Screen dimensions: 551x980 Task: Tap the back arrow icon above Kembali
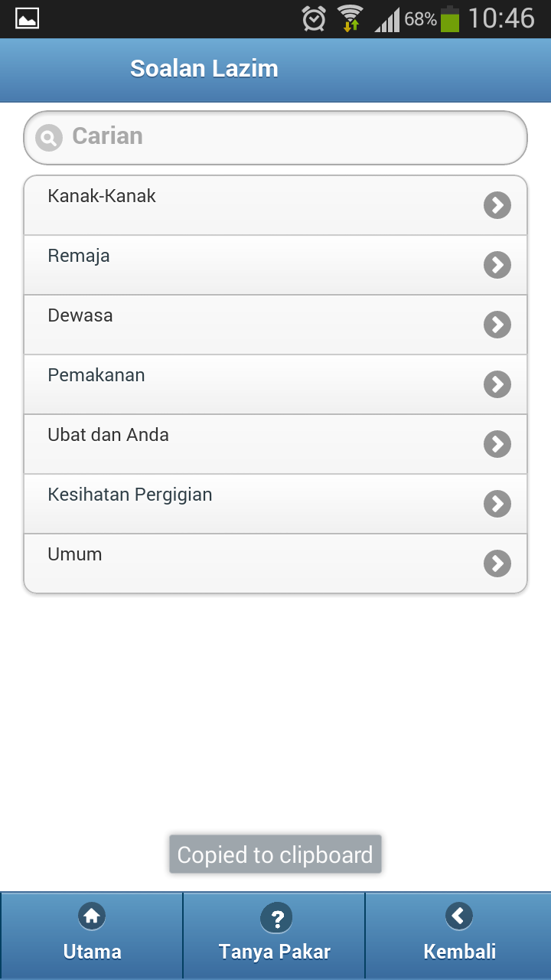[x=459, y=915]
